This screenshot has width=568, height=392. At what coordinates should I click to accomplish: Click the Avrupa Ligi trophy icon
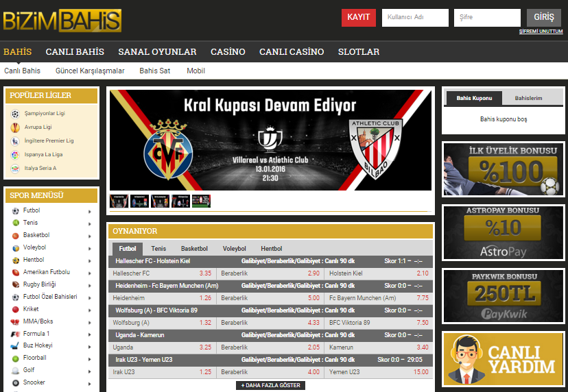click(15, 127)
